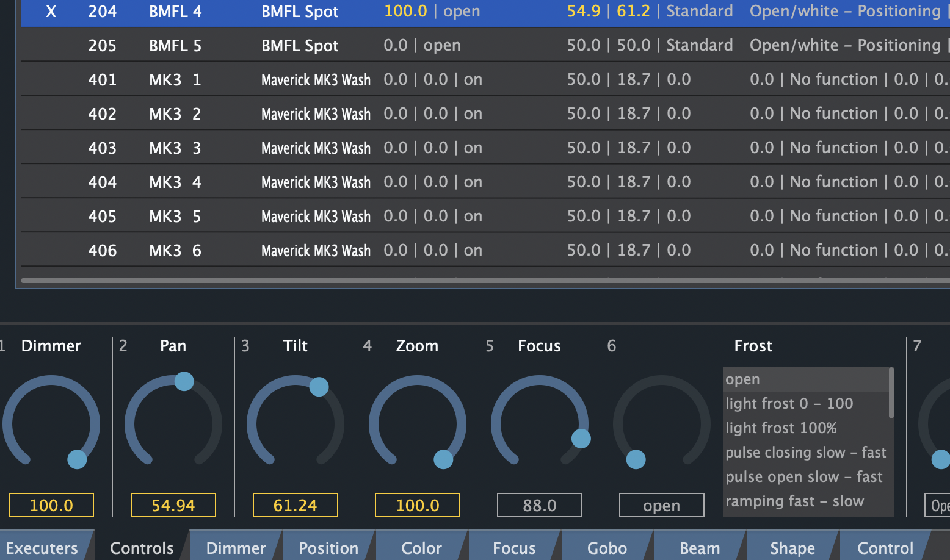Choose 'light frost 100%' in Frost list
The width and height of the screenshot is (950, 560).
click(x=781, y=428)
